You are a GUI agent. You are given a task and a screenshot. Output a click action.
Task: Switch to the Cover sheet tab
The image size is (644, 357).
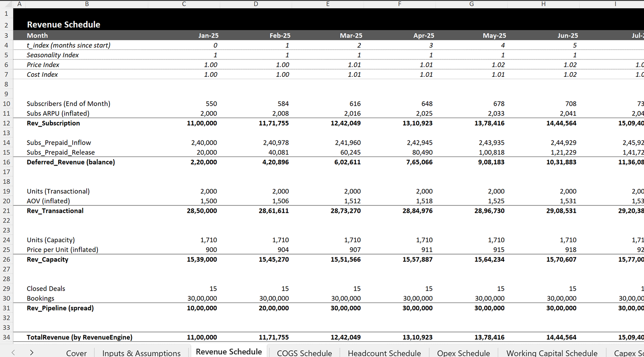point(76,353)
